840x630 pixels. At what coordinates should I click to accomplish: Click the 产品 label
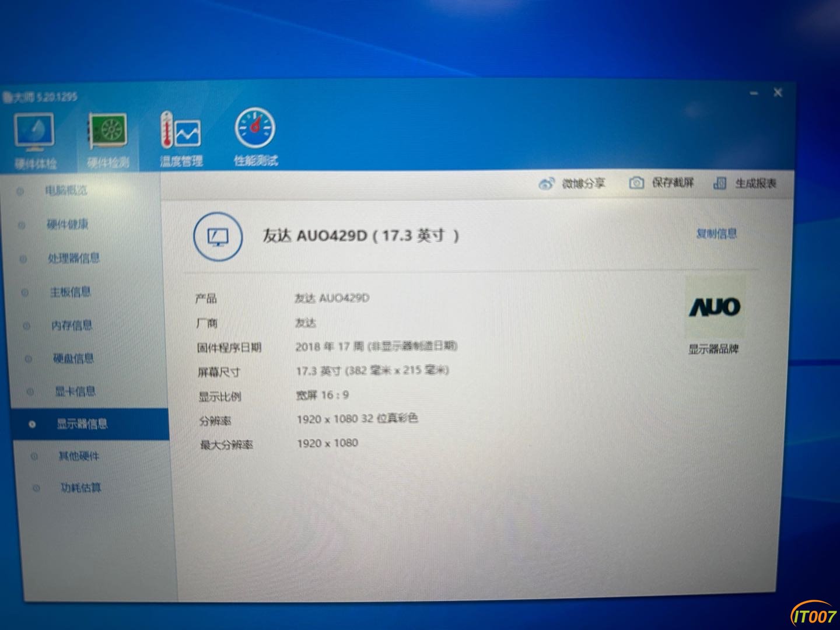click(x=206, y=299)
